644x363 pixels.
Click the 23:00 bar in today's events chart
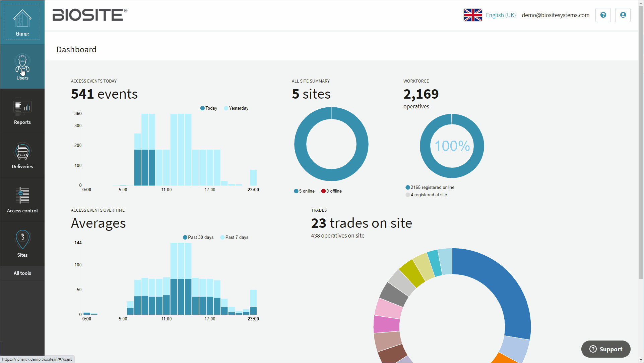(x=253, y=177)
